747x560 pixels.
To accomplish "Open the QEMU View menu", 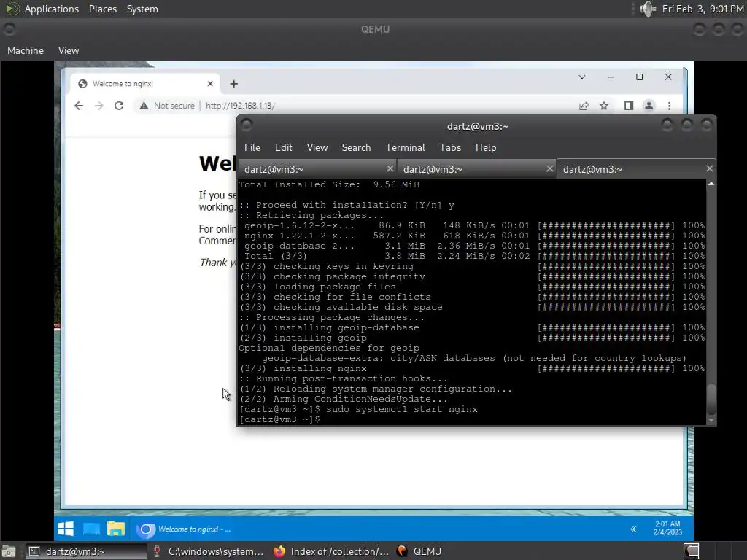I will (69, 50).
